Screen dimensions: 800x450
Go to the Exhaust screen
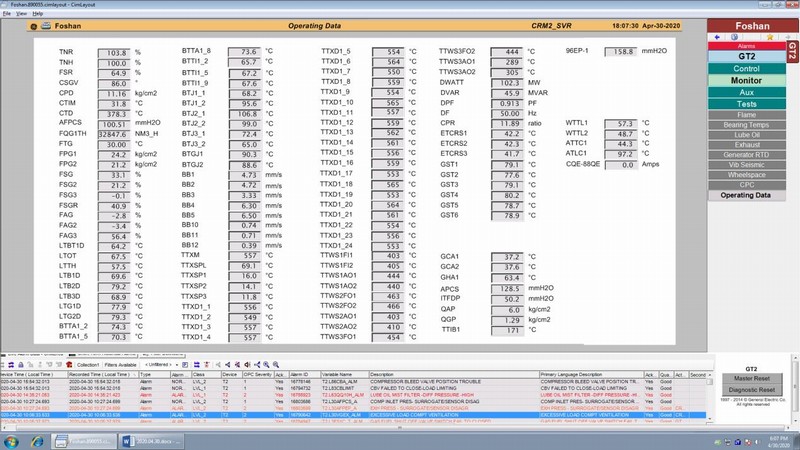[746, 145]
